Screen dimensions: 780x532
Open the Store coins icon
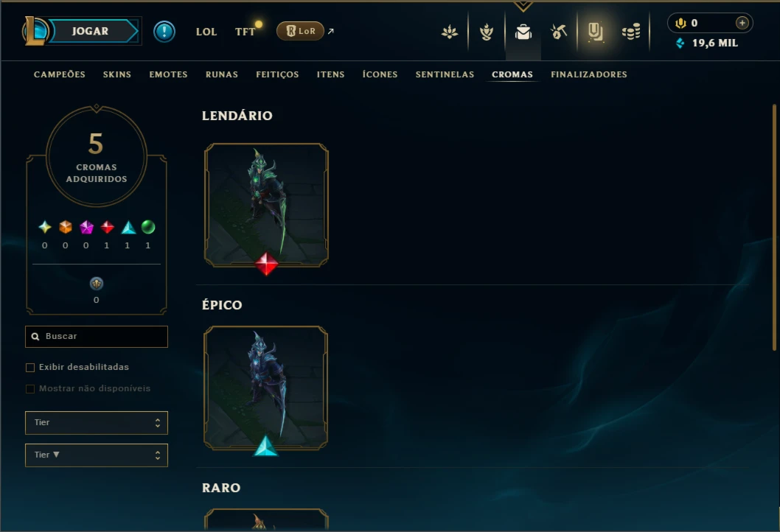pos(631,32)
